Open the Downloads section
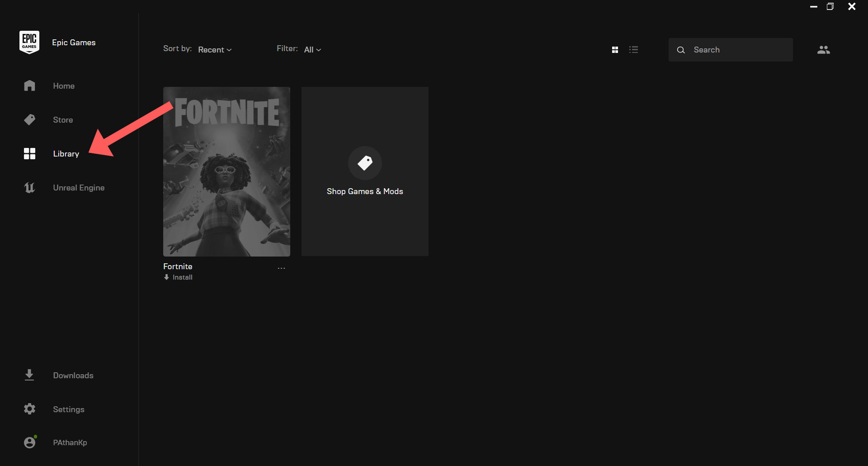The width and height of the screenshot is (868, 466). [73, 375]
